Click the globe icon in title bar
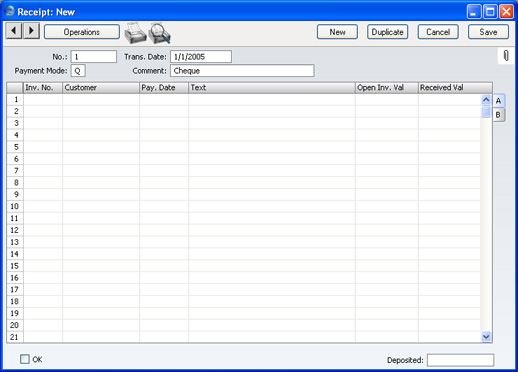 click(x=9, y=11)
